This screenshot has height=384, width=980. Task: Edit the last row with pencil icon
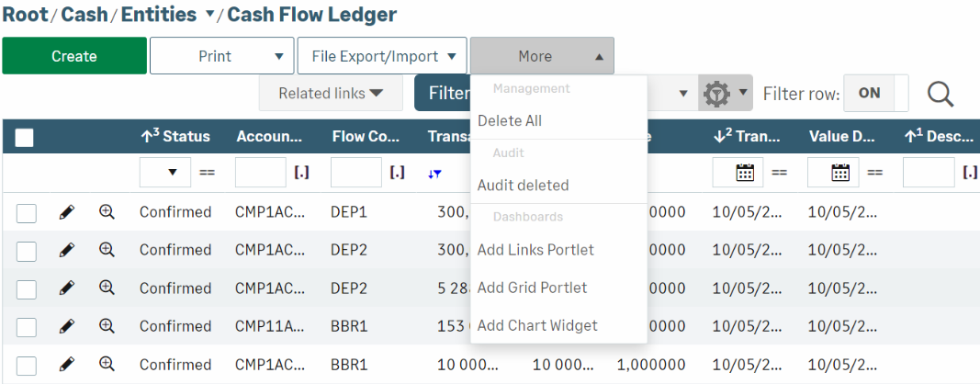click(66, 364)
